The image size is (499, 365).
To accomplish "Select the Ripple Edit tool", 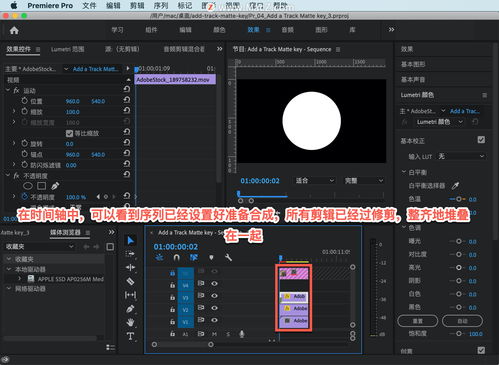I will click(130, 267).
